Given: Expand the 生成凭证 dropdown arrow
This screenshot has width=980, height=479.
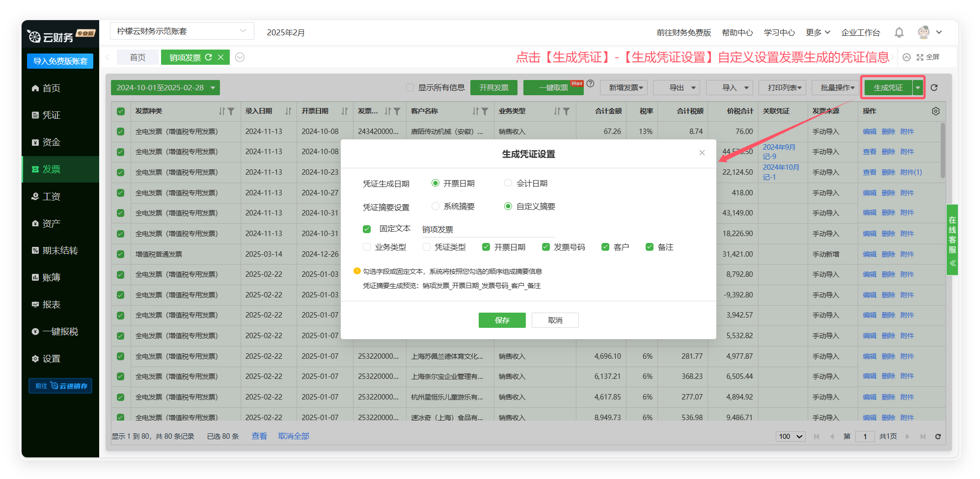Looking at the screenshot, I should pyautogui.click(x=918, y=88).
